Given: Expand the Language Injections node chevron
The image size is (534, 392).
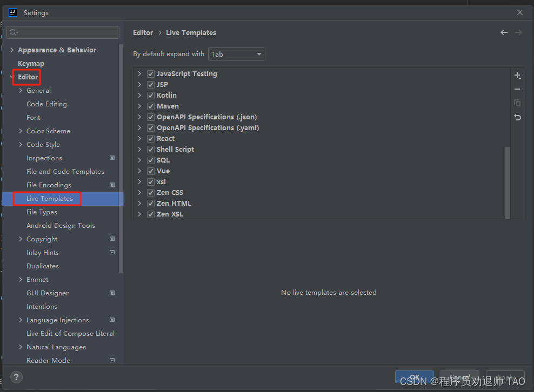Looking at the screenshot, I should coord(21,320).
